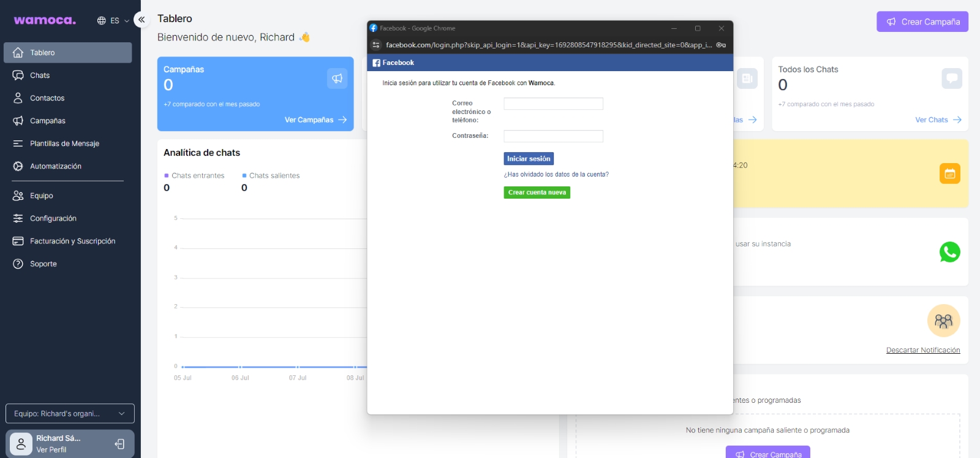Click the chat bubble icon in Todos los Chats

click(x=951, y=78)
